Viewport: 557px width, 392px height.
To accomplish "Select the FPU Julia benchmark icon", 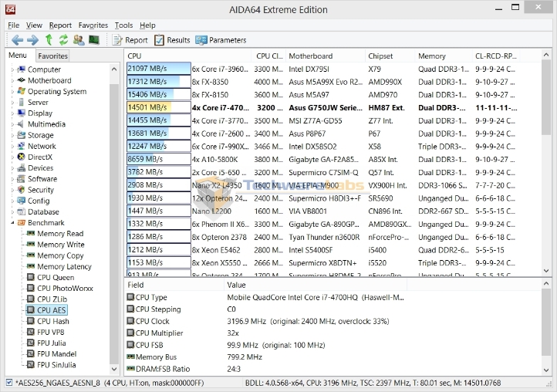I will point(31,343).
